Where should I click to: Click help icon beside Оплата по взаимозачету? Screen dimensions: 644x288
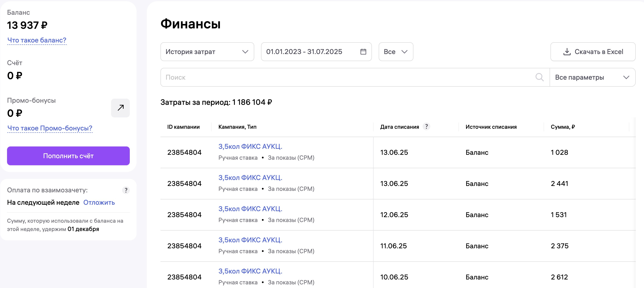coord(126,190)
